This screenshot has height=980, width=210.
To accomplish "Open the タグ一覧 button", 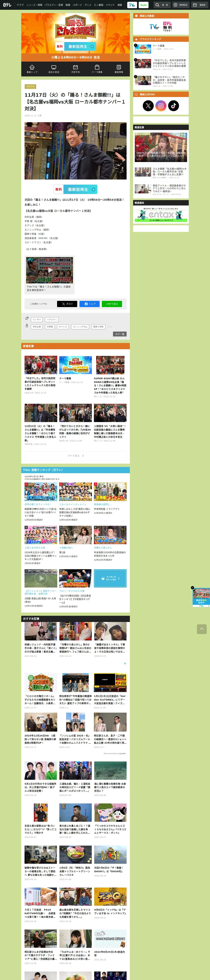I will pyautogui.click(x=120, y=334).
